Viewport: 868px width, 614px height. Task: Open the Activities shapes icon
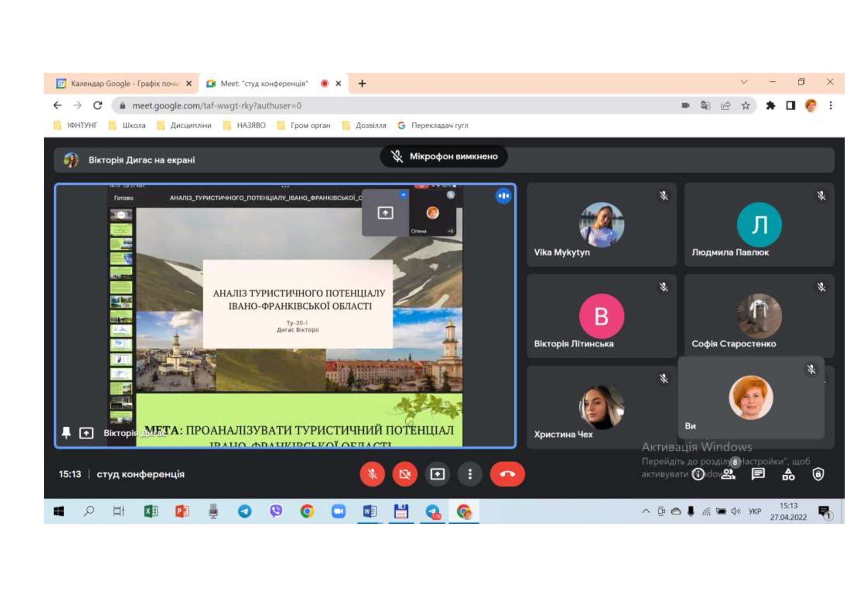coord(788,474)
